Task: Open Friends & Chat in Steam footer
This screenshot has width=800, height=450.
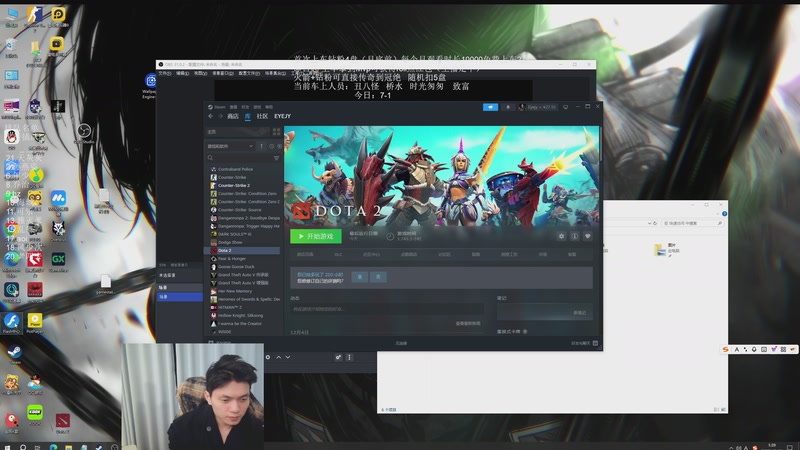Action: [584, 343]
